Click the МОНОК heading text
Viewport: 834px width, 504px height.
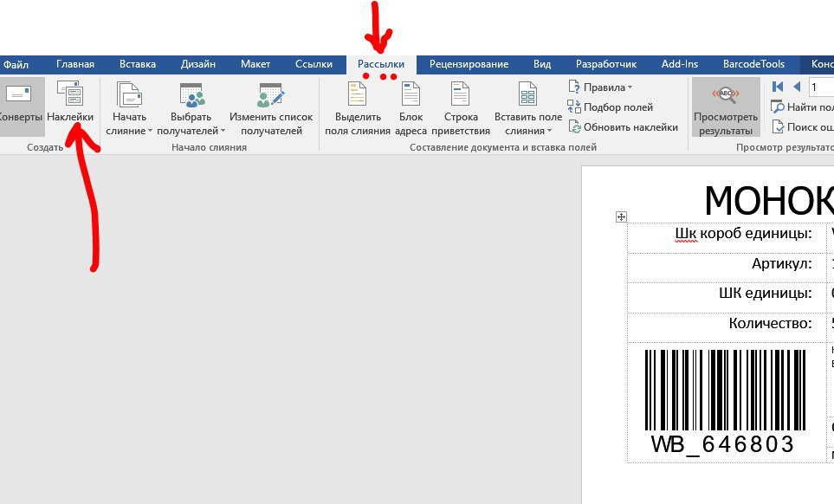pos(769,200)
